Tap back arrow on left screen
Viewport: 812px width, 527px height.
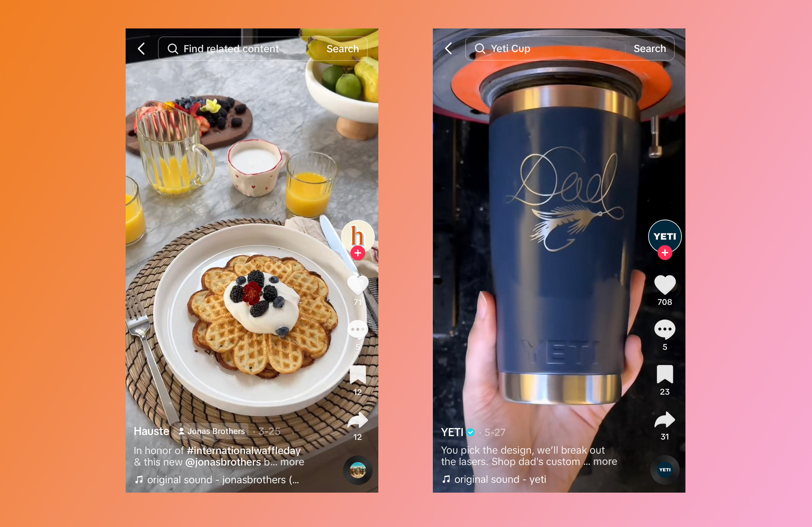point(143,49)
